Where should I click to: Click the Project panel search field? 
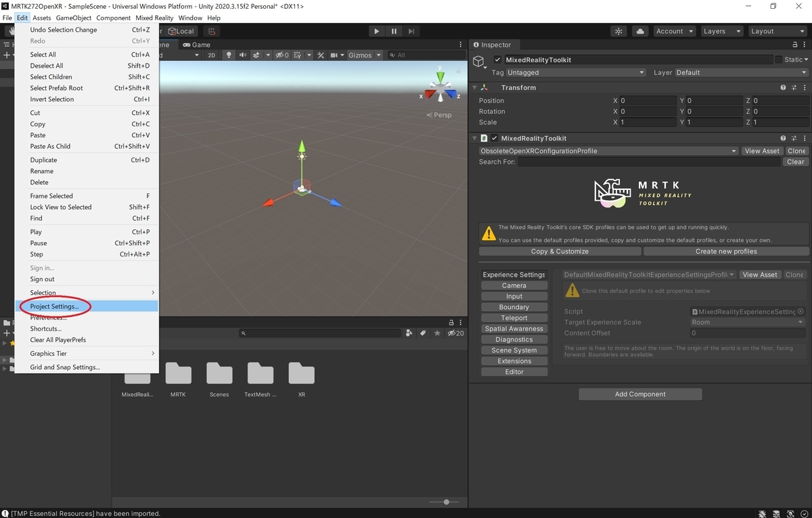tap(320, 333)
